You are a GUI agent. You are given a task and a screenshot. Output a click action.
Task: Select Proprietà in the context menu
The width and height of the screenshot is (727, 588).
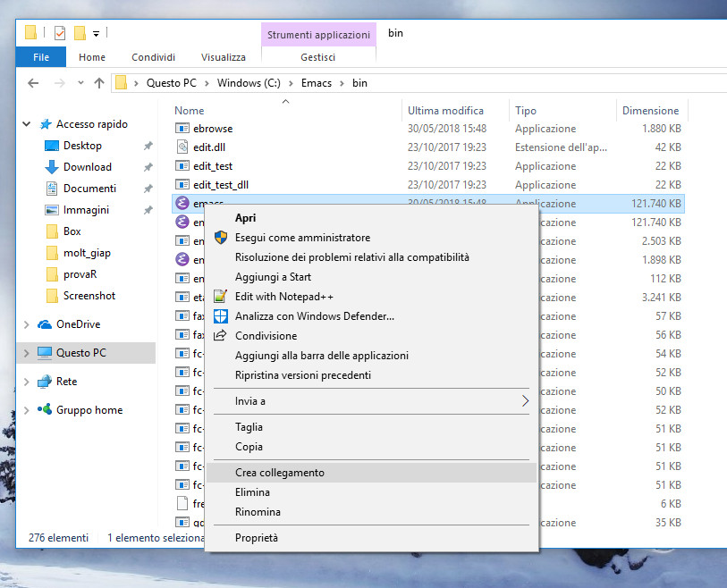(371, 538)
